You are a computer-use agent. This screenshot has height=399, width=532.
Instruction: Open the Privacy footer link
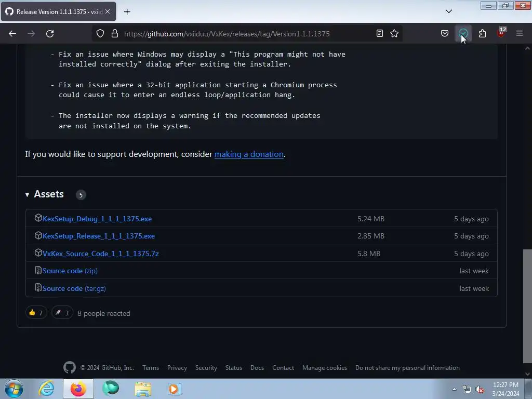[177, 368]
